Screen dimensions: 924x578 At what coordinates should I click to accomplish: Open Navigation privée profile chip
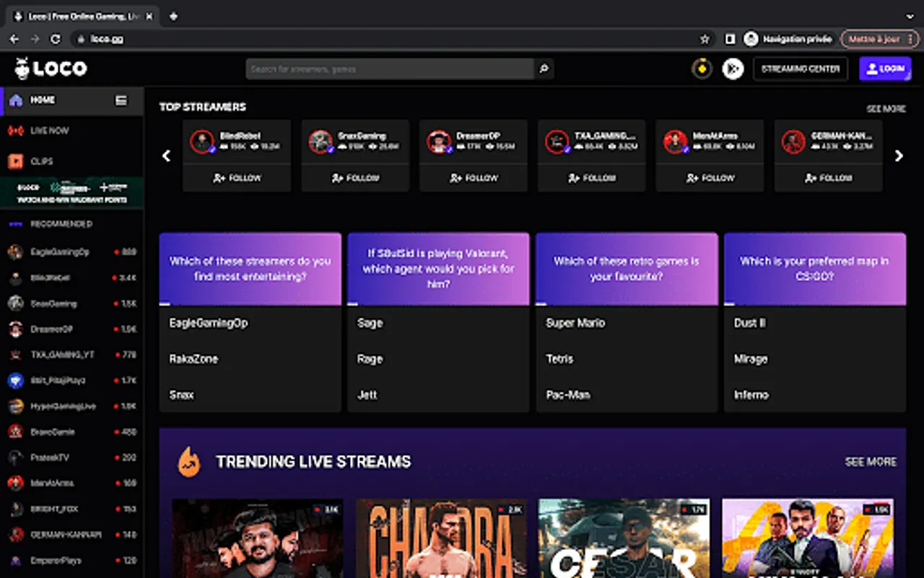tap(788, 39)
